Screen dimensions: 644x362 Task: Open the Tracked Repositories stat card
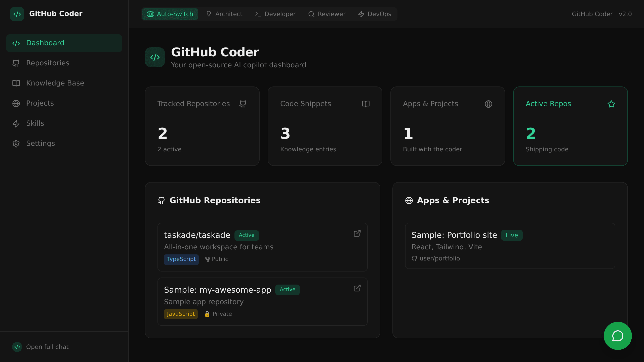pyautogui.click(x=202, y=126)
